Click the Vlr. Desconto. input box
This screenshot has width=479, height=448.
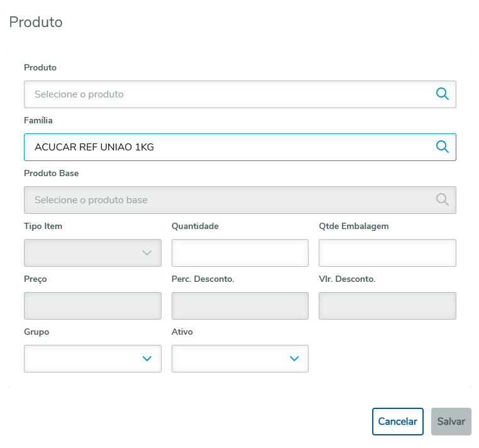(387, 306)
